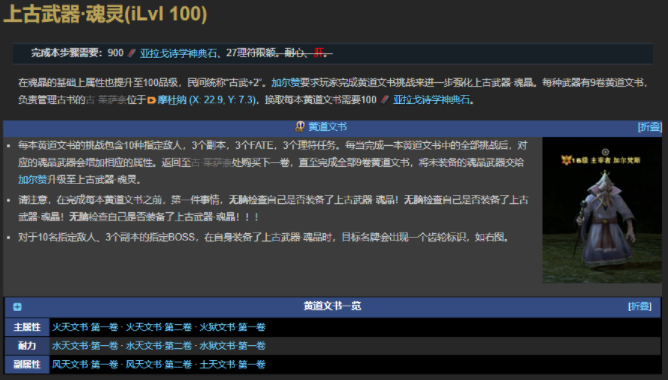Screen dimensions: 668x380
Task: Click the zodiac icon beside 黄道文书 header
Action: tap(300, 127)
